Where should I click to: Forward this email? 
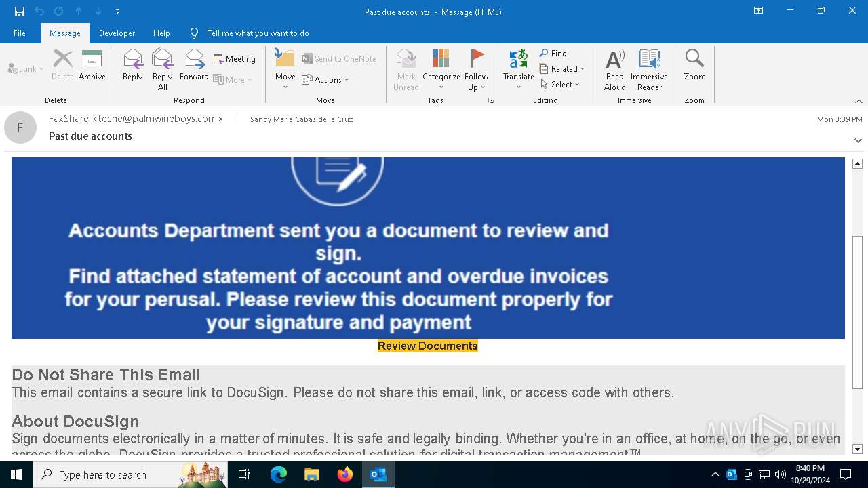pyautogui.click(x=194, y=66)
